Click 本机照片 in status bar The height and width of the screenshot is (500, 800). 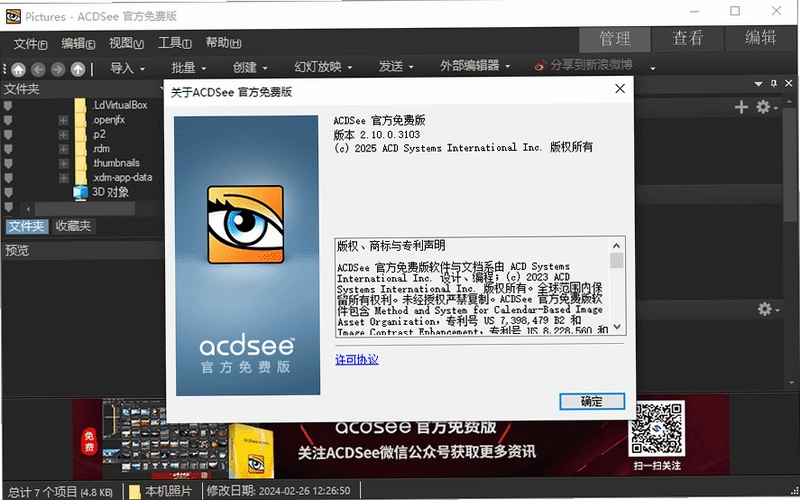(x=162, y=491)
